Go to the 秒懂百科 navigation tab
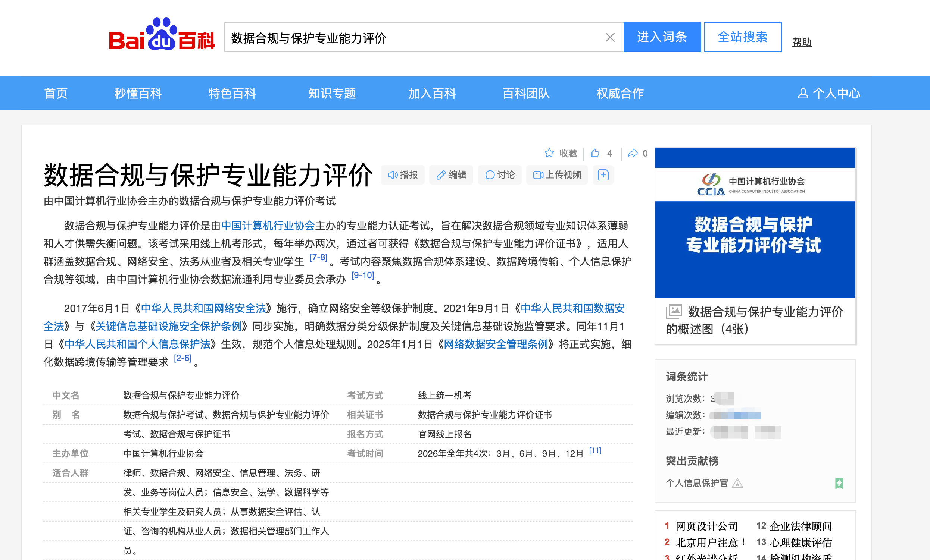 pyautogui.click(x=138, y=94)
